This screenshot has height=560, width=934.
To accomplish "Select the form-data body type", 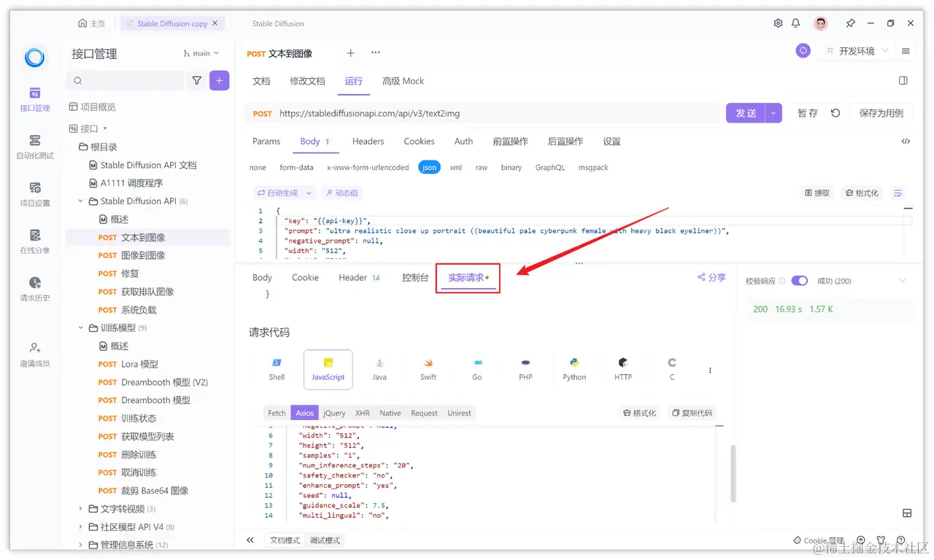I will (x=296, y=168).
